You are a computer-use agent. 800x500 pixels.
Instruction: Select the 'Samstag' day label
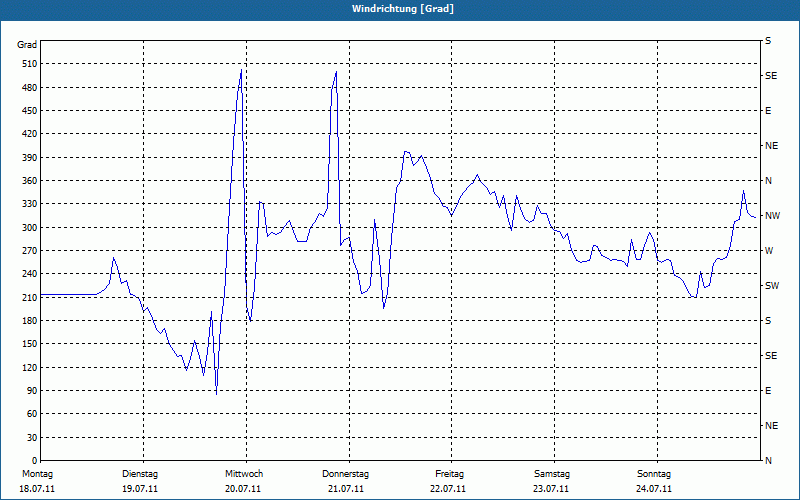(552, 474)
